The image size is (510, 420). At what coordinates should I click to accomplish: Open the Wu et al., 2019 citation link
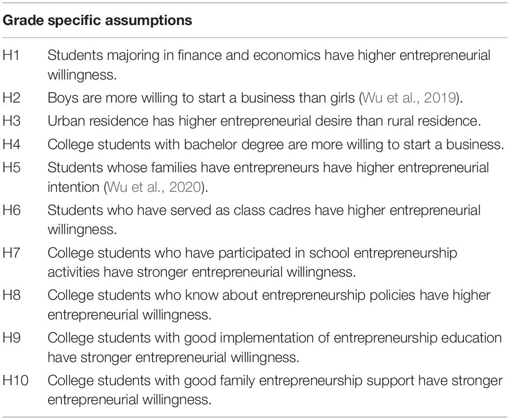click(409, 98)
